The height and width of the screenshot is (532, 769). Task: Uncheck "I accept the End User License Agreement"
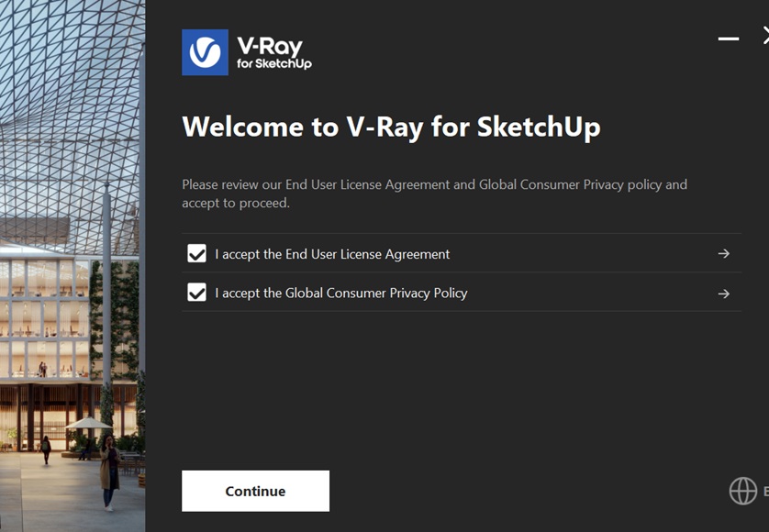(x=196, y=254)
